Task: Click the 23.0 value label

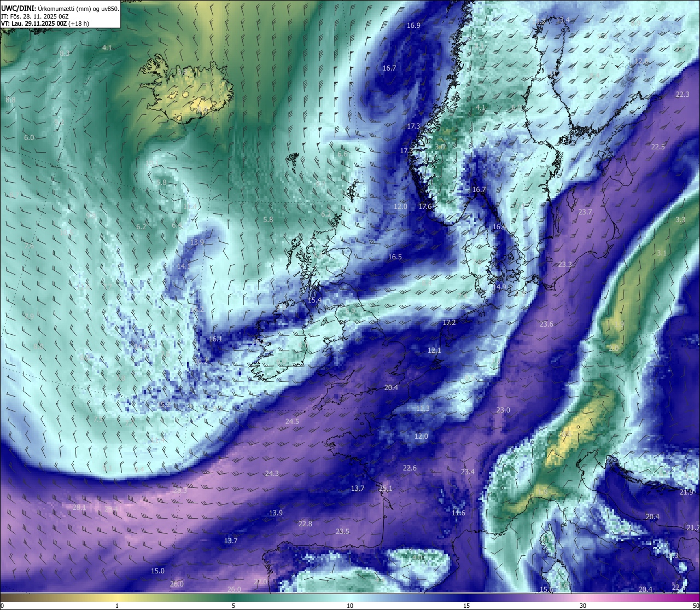Action: coord(503,410)
